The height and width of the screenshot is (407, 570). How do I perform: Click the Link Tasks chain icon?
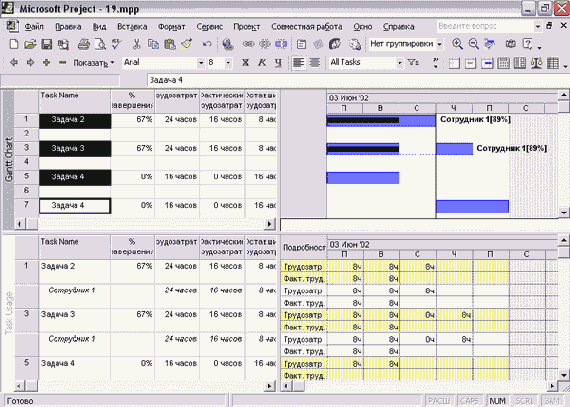click(x=248, y=44)
